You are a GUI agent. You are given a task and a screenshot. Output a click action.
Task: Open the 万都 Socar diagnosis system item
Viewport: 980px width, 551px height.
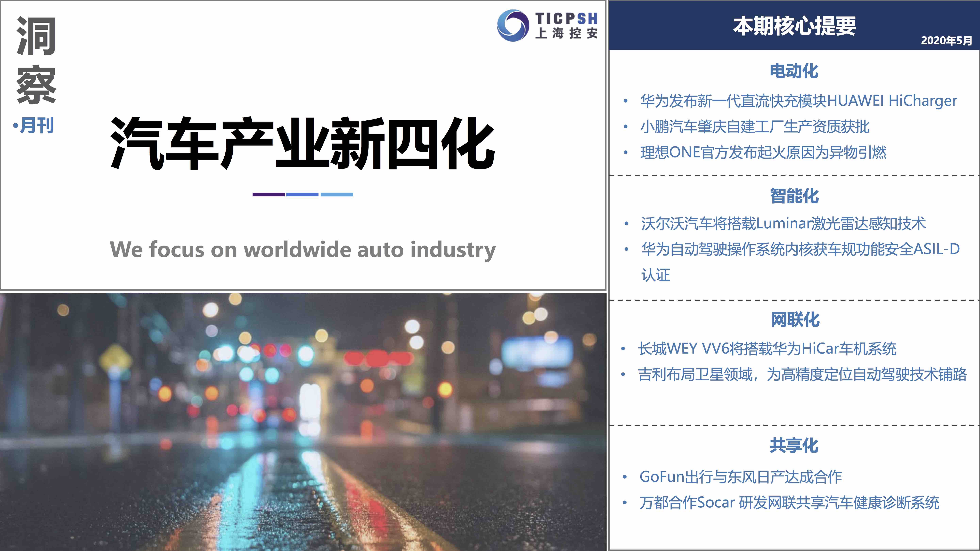click(x=789, y=502)
